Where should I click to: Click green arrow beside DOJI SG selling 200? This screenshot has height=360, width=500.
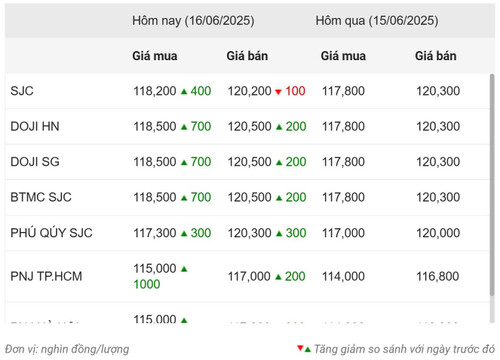(x=279, y=162)
